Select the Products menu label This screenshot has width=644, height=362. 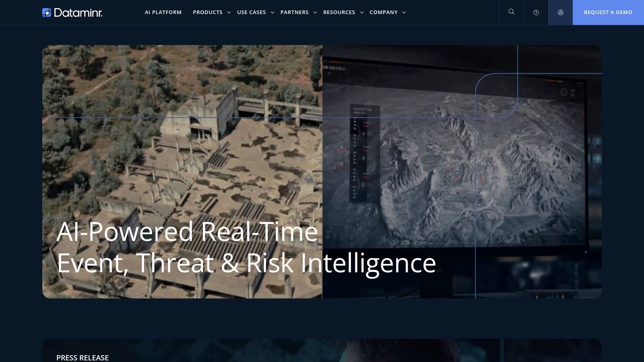pyautogui.click(x=208, y=12)
